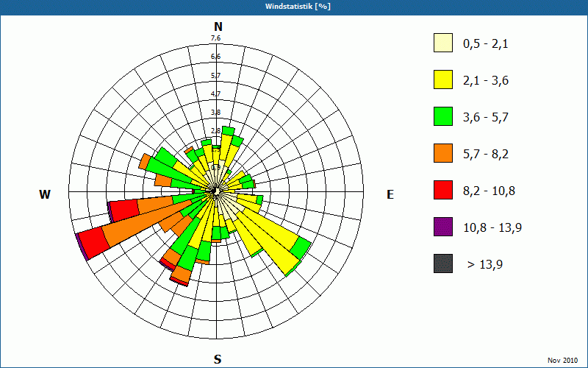The height and width of the screenshot is (368, 588).
Task: Click the 2,8 radial axis value
Action: (x=215, y=131)
